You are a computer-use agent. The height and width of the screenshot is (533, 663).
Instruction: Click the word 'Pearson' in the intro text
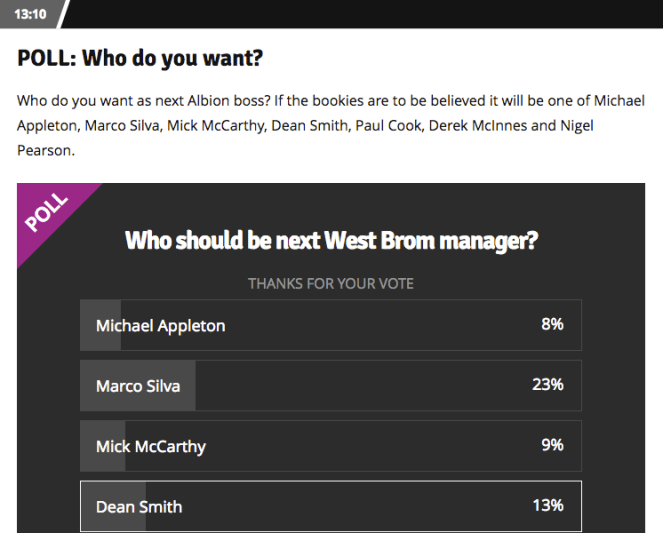click(45, 151)
